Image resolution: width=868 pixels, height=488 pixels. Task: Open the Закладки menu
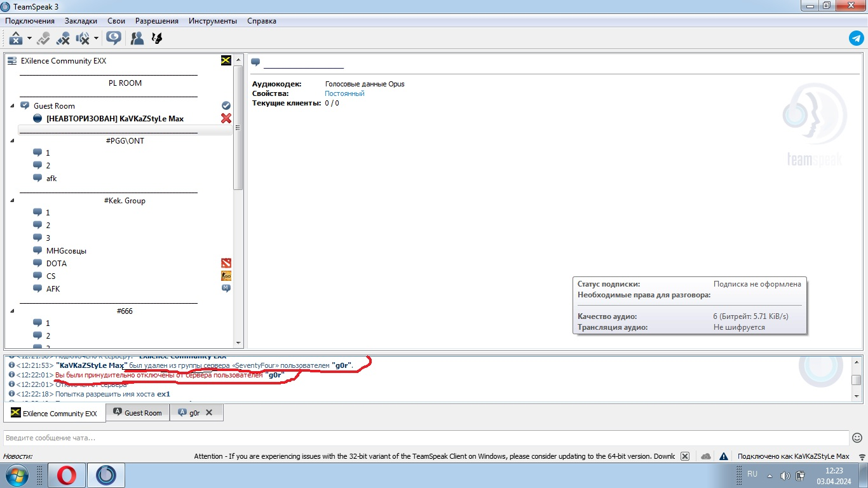click(x=81, y=21)
